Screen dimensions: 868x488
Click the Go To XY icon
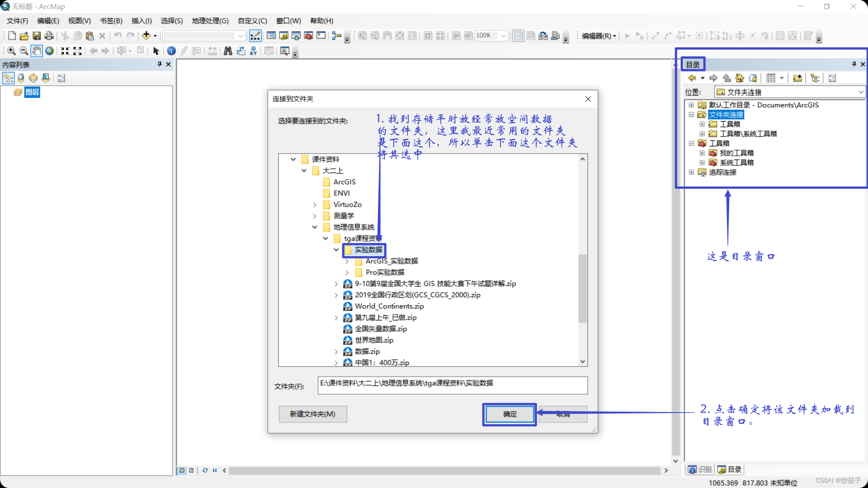[x=253, y=51]
